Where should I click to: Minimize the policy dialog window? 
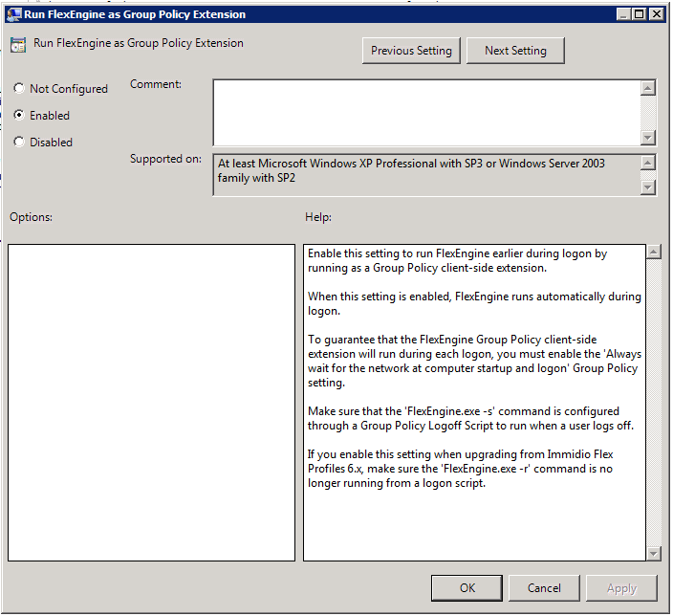point(623,14)
